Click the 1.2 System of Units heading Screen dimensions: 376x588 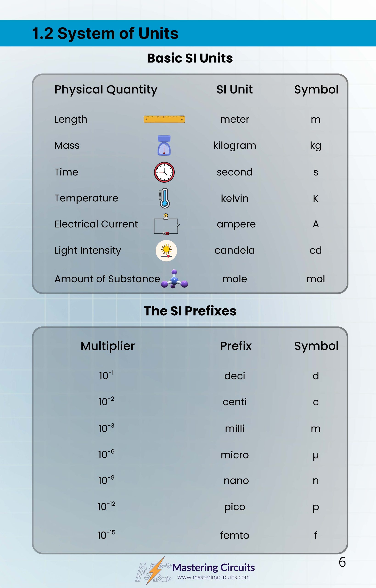105,33
